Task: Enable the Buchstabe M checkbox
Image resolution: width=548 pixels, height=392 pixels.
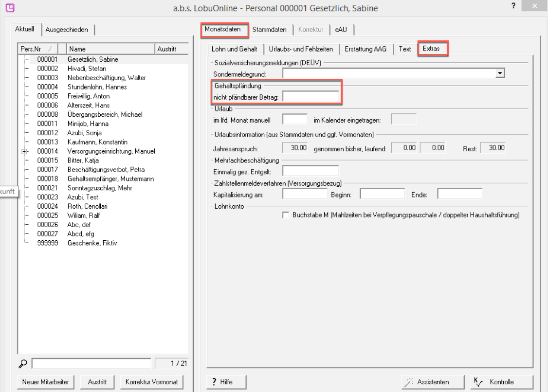Action: [x=286, y=215]
